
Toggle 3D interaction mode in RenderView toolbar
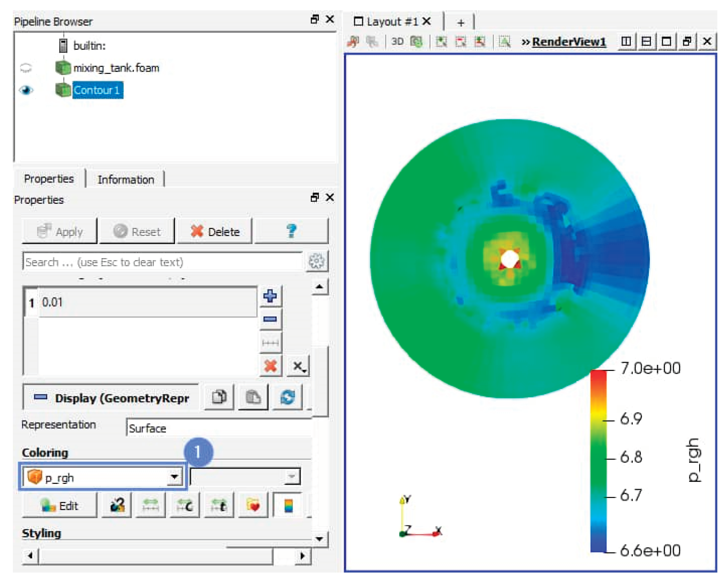[x=397, y=42]
